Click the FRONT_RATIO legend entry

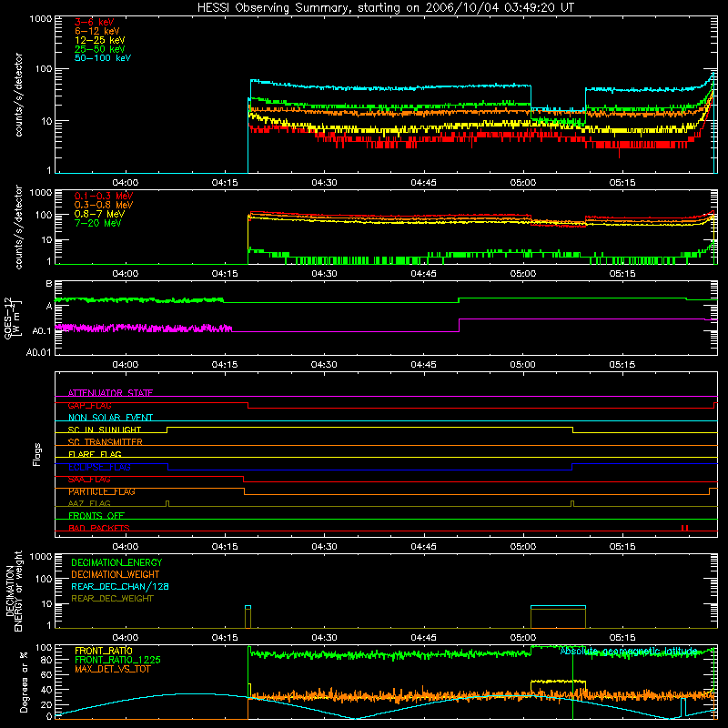pyautogui.click(x=104, y=651)
